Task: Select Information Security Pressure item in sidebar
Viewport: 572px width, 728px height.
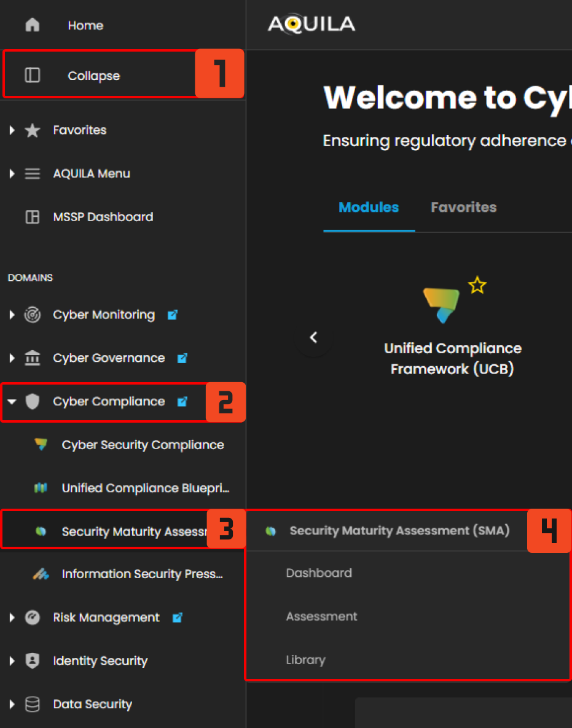Action: (141, 574)
